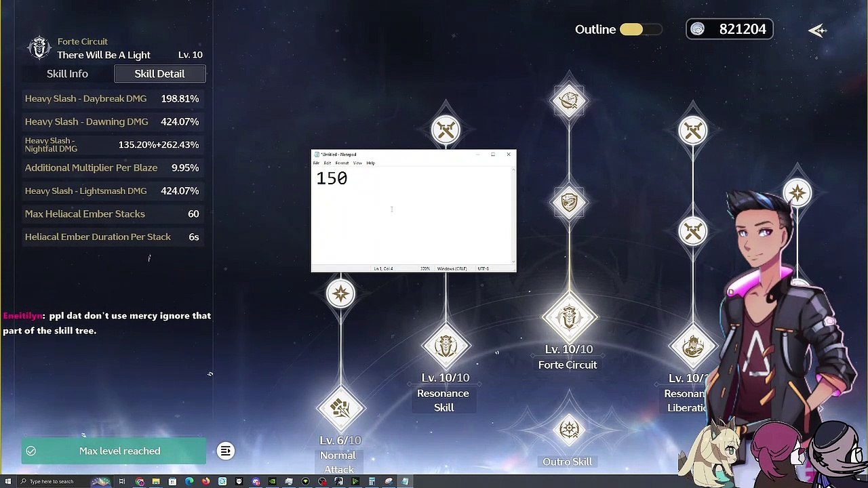Open the Resonance Liberation node

(x=692, y=347)
